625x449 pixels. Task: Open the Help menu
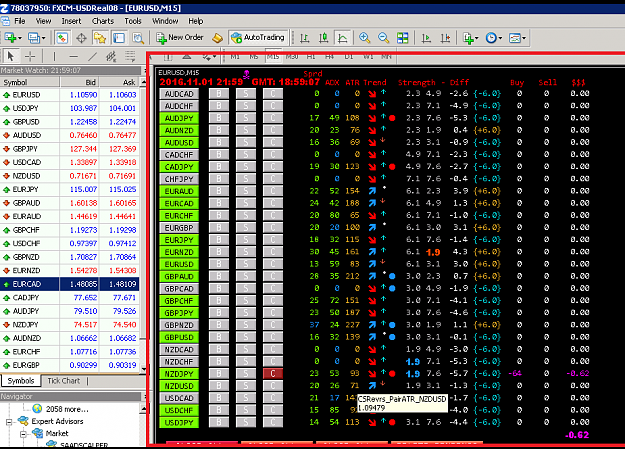click(x=196, y=21)
